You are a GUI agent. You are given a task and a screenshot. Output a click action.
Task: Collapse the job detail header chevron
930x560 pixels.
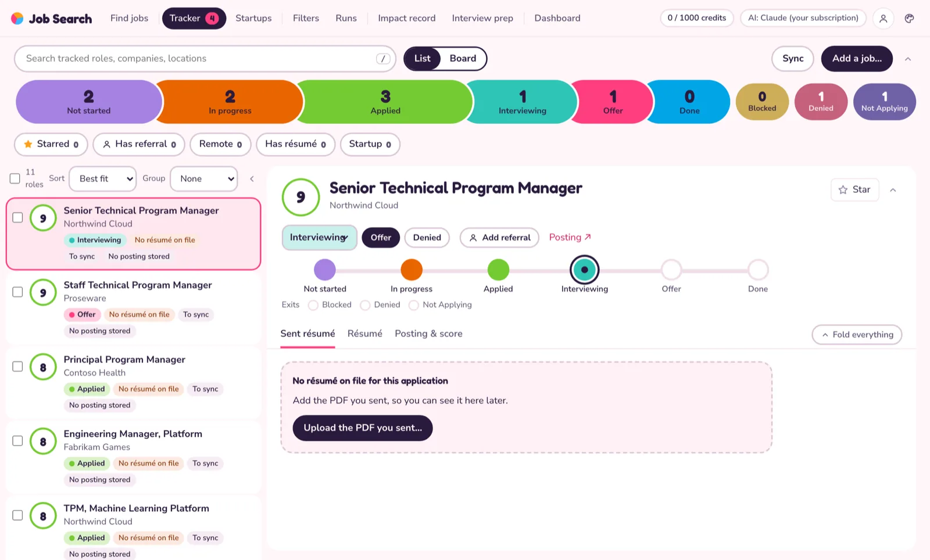click(893, 190)
